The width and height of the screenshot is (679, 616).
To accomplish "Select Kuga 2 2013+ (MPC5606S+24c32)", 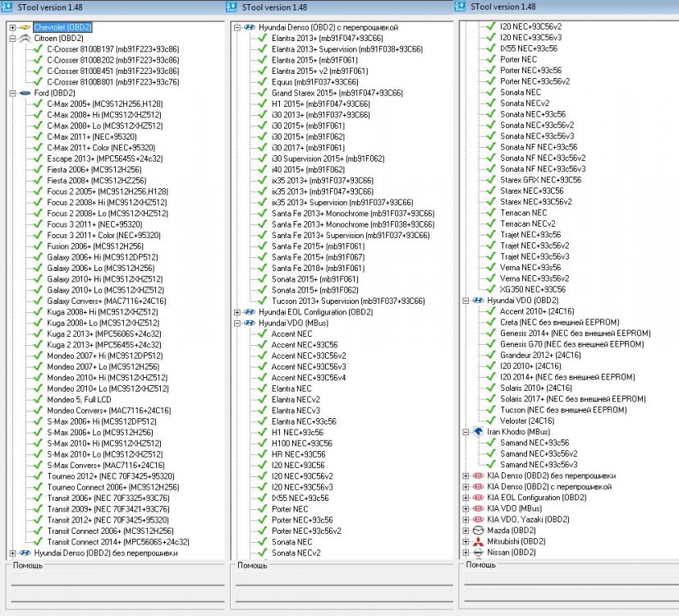I will [x=104, y=333].
